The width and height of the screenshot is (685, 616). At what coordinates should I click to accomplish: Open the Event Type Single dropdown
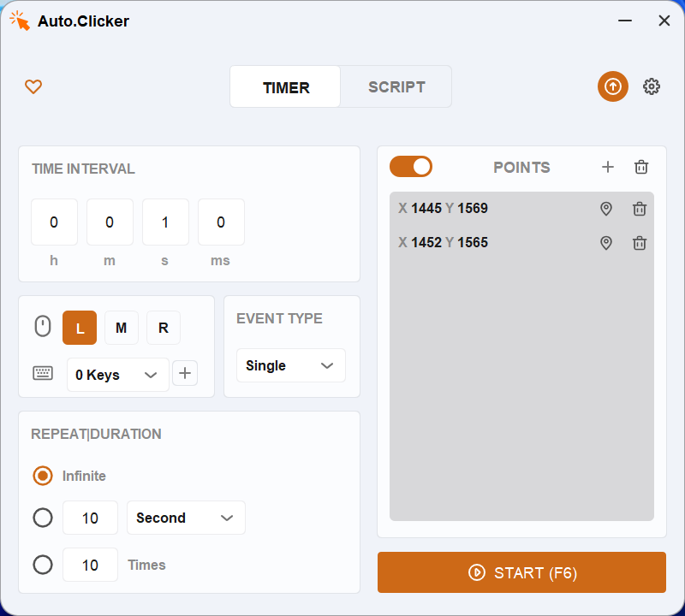(x=290, y=365)
